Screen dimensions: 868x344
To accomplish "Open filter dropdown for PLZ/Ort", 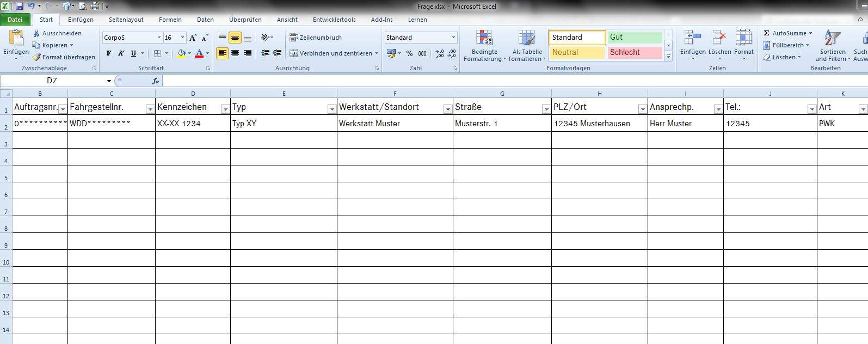I will [x=643, y=109].
